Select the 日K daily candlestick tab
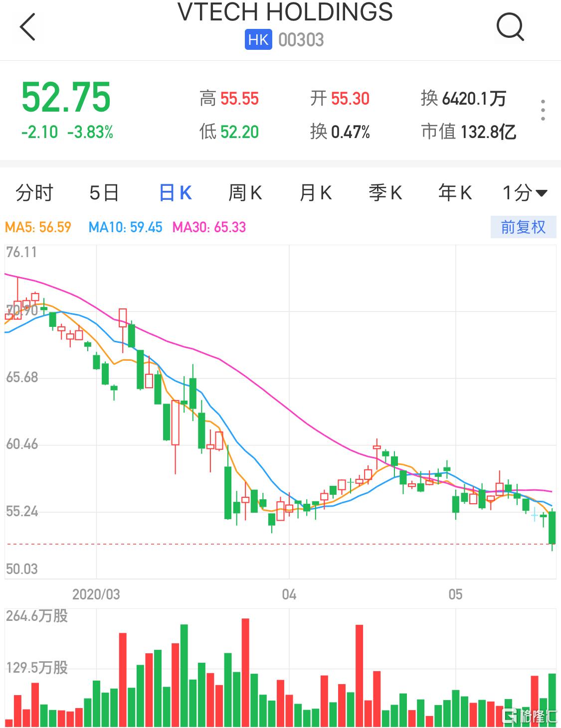The image size is (561, 728). coord(175,193)
